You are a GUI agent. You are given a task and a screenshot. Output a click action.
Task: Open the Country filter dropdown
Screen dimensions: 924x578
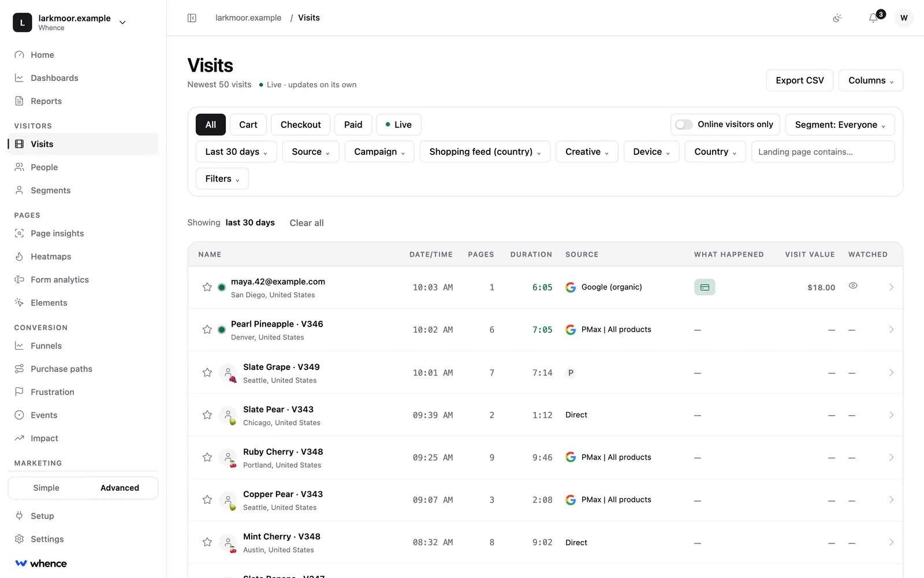click(x=716, y=151)
